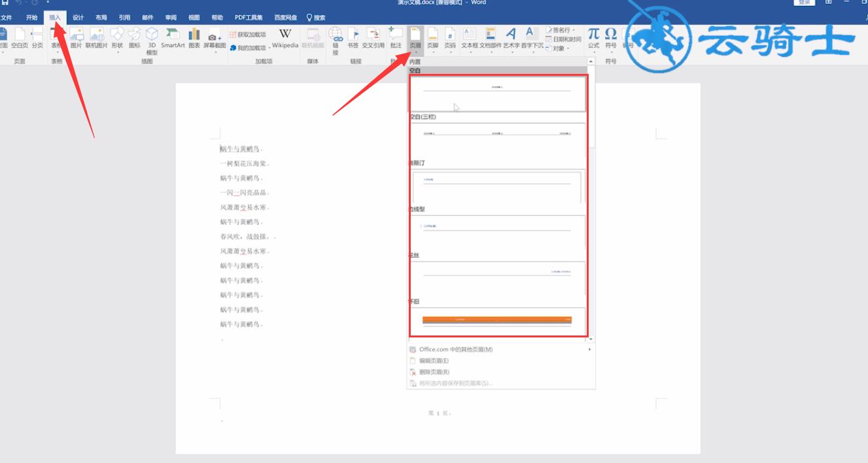Choose the Blank three-column header style
The width and height of the screenshot is (868, 463).
(498, 139)
